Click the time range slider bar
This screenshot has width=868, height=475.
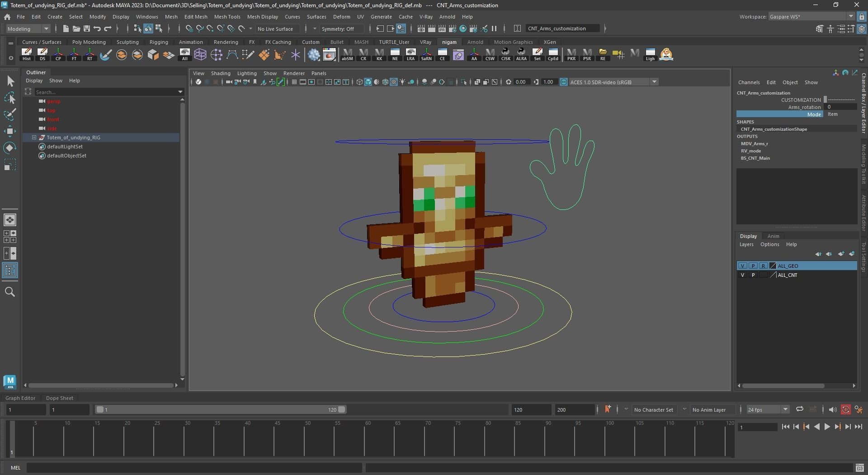pos(221,410)
